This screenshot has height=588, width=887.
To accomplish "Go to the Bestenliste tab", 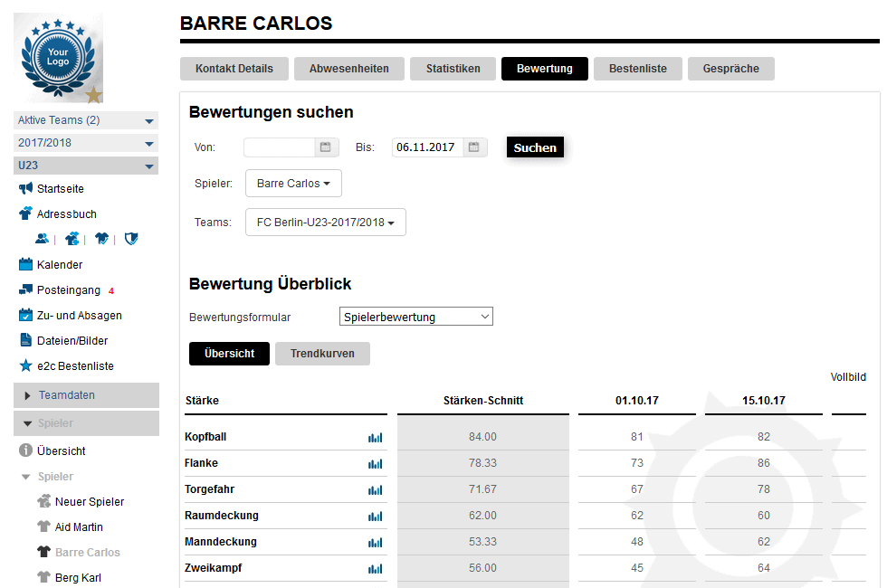I will tap(638, 69).
